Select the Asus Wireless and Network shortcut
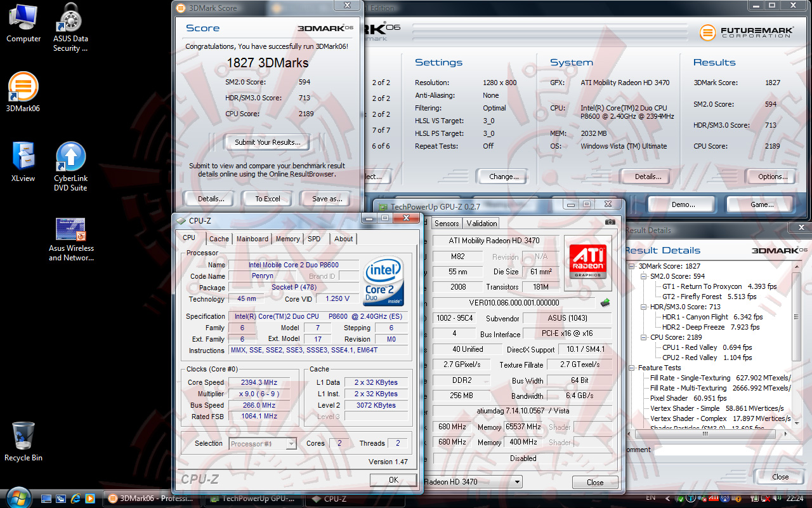 coord(71,239)
